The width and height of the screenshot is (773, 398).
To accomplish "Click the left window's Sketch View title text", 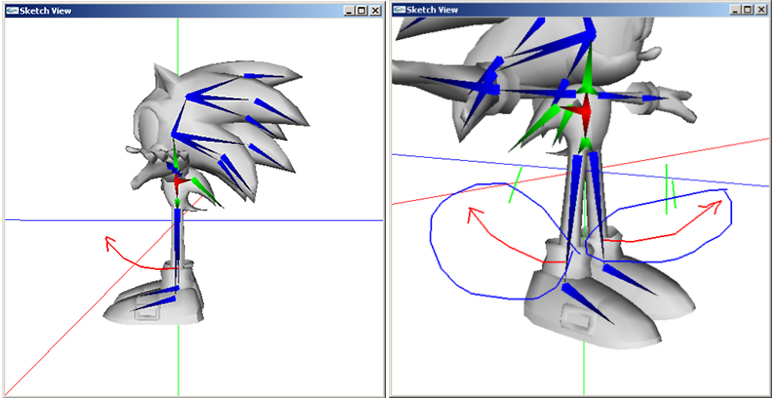I will tap(45, 11).
